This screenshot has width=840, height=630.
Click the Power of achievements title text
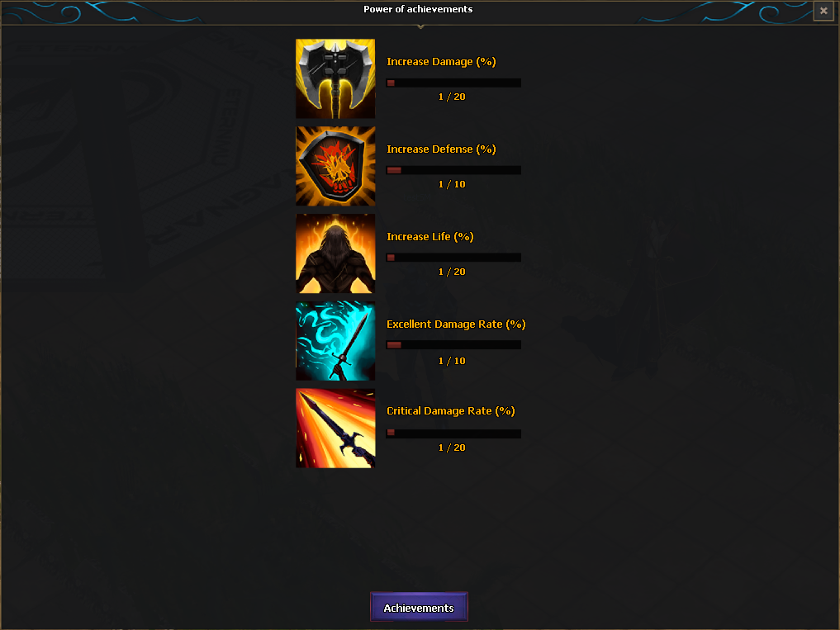coord(418,9)
